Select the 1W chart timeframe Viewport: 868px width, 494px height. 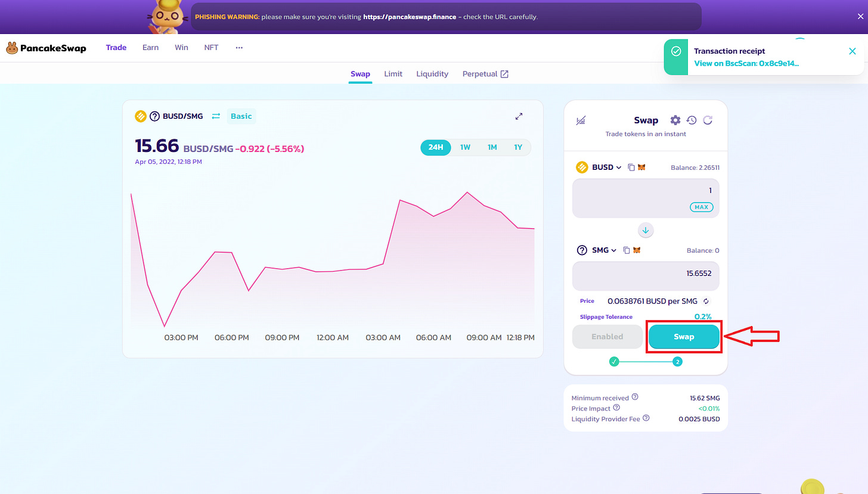point(466,147)
